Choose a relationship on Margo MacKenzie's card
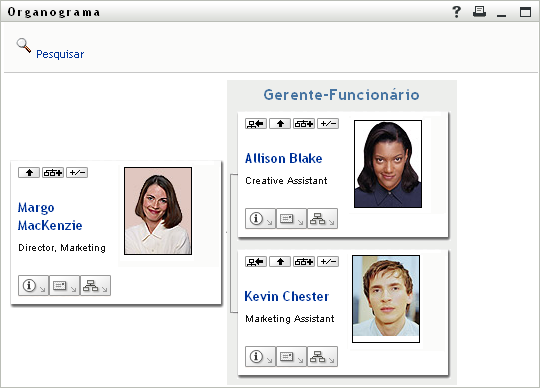The height and width of the screenshot is (388, 540). pos(53,172)
